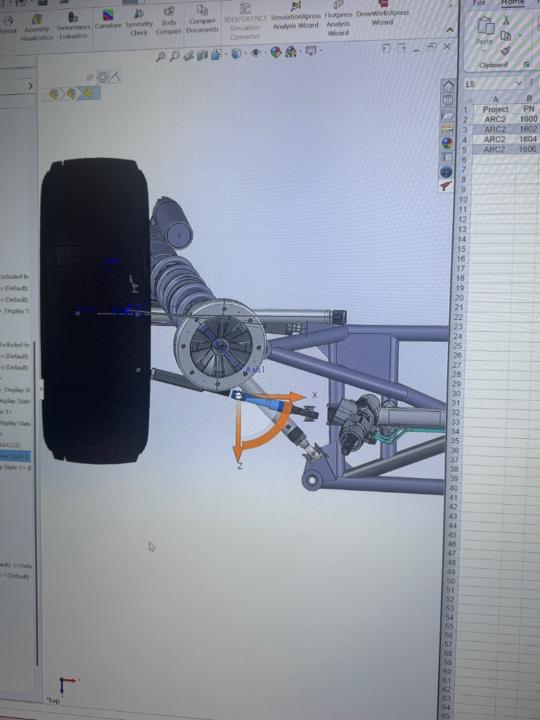The image size is (540, 720).
Task: Click the Excel Paste button
Action: tap(484, 31)
